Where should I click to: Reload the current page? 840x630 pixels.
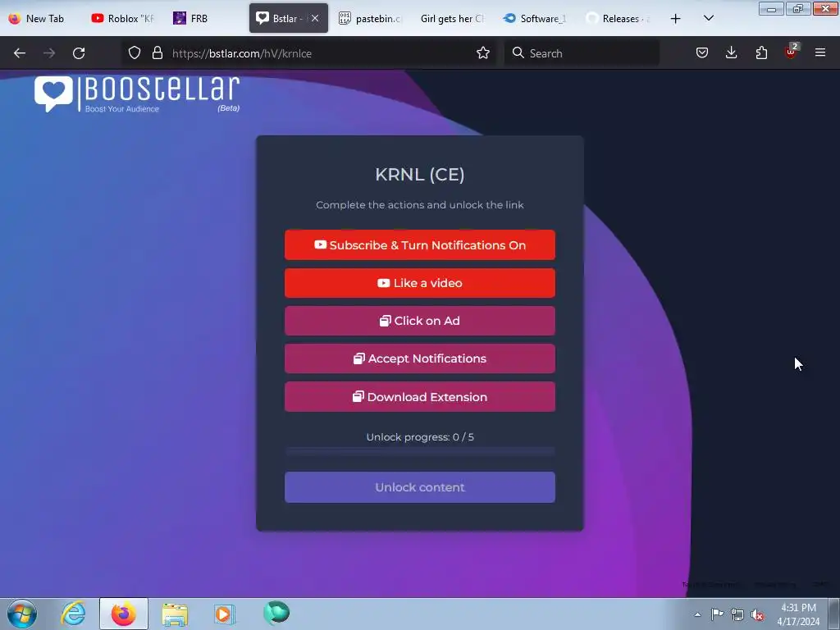coord(79,53)
